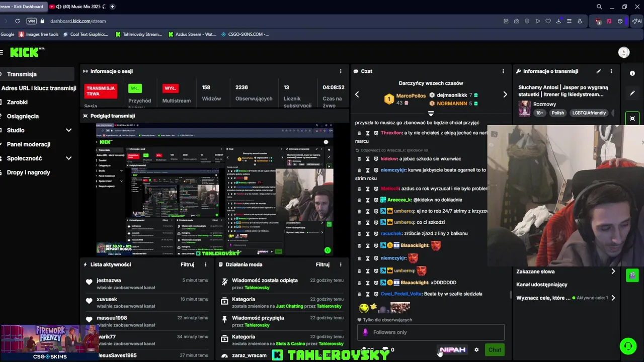Click the address bar dashboard.kick.com/stream
The image size is (644, 362).
click(x=78, y=21)
